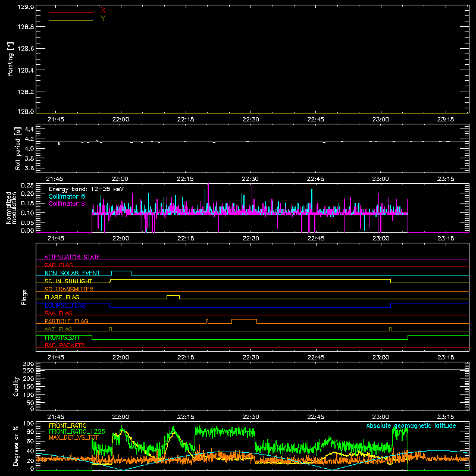Select the red X legend line sample
Screen dimensions: 476x476
[x=71, y=12]
